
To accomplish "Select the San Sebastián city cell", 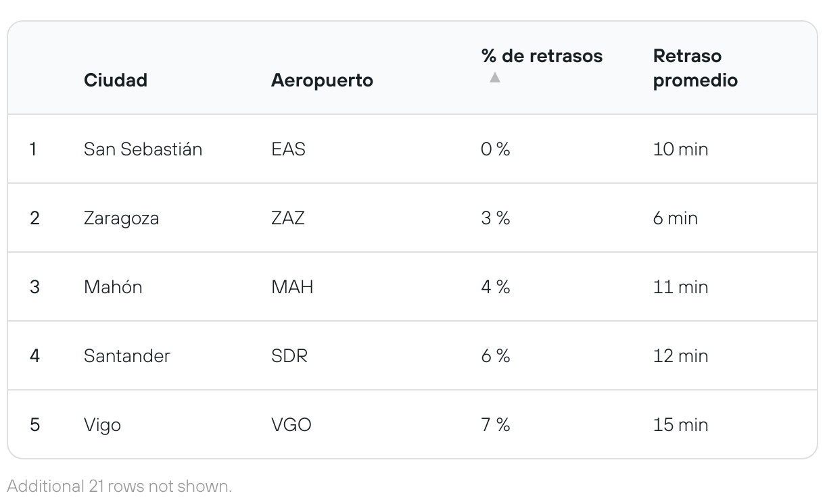I will pos(143,149).
